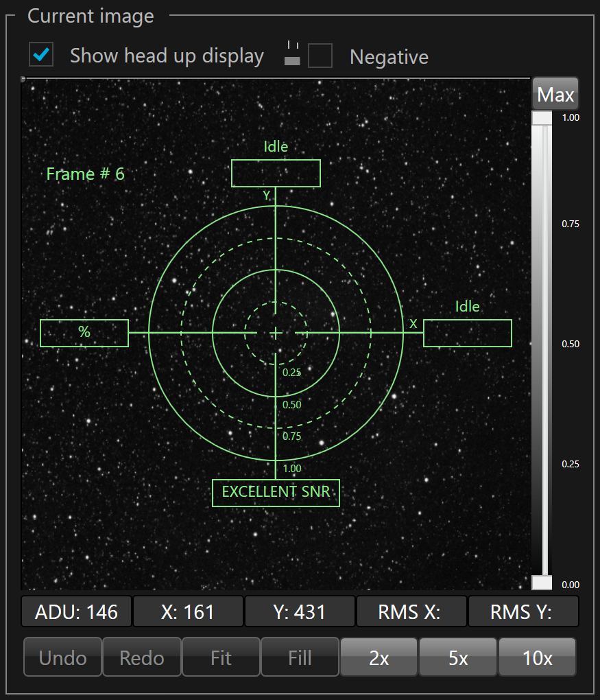Click the Current image group title
Image resolution: width=600 pixels, height=700 pixels.
[x=91, y=16]
